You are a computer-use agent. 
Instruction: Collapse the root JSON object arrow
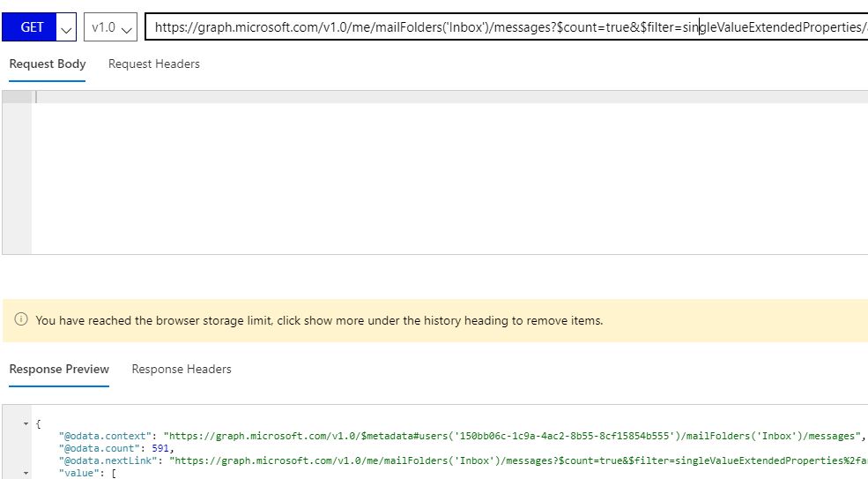click(x=26, y=424)
